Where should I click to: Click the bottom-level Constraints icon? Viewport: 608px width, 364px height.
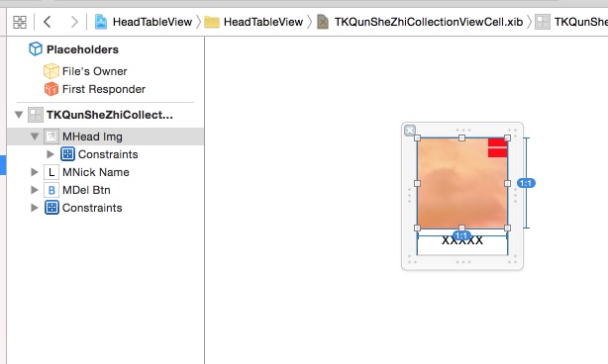click(x=51, y=208)
